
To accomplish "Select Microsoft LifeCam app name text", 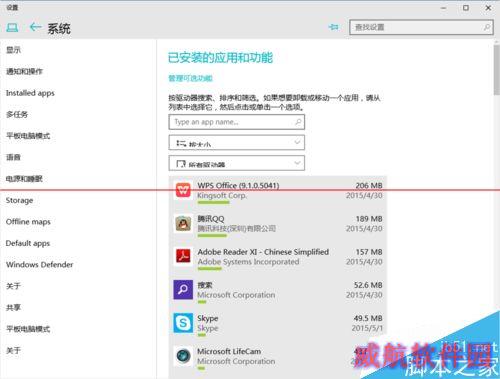I will tap(229, 351).
